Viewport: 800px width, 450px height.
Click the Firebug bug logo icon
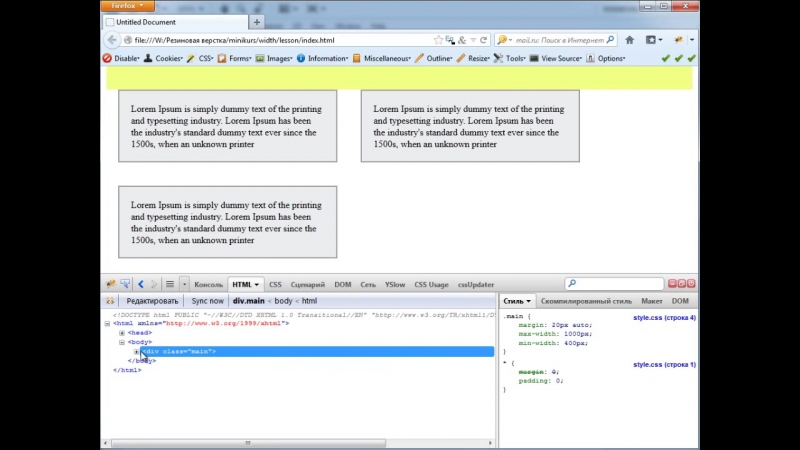coord(111,284)
